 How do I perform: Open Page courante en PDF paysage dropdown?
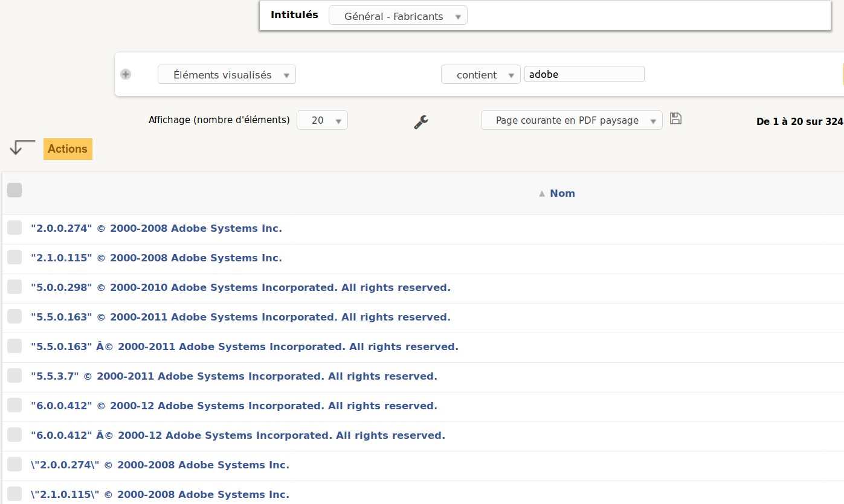pos(572,120)
